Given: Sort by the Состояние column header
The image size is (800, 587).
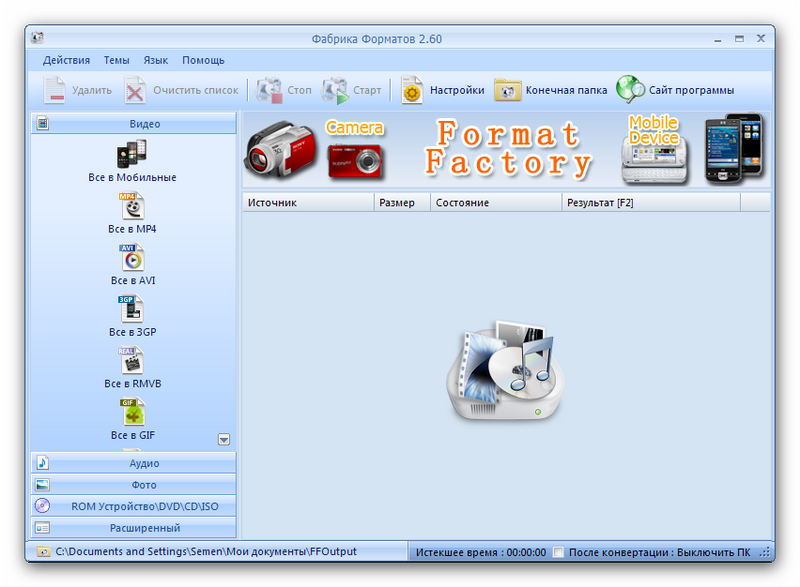Looking at the screenshot, I should (x=496, y=202).
